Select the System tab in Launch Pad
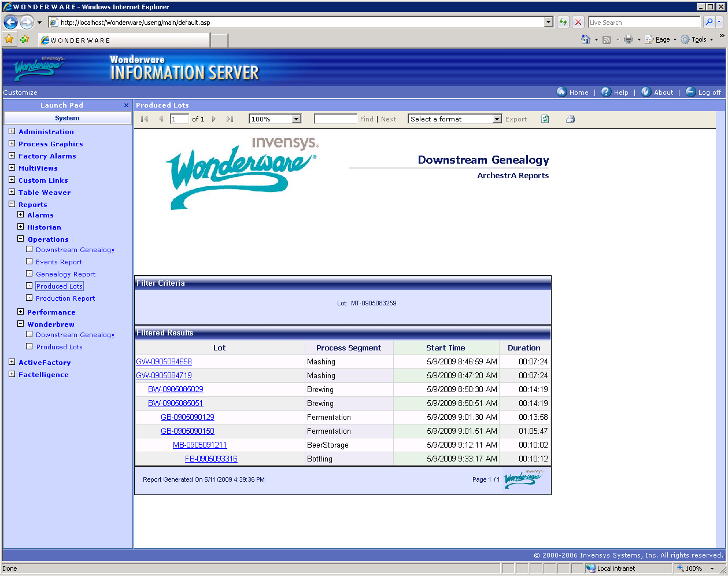 pos(68,118)
